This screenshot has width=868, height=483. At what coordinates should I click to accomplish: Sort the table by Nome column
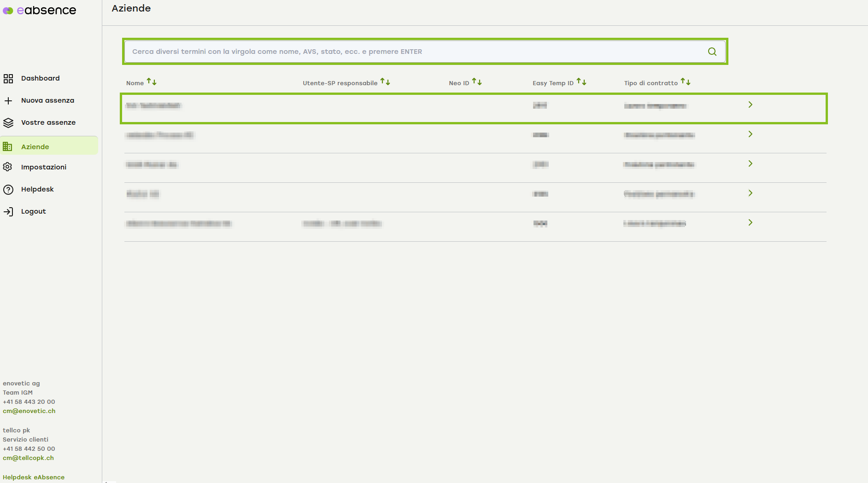[x=152, y=82]
